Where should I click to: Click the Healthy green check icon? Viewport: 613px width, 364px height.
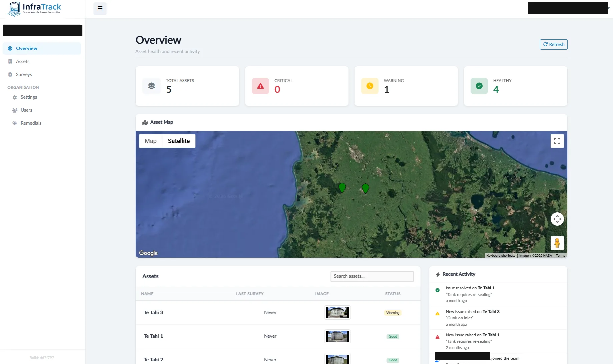479,86
